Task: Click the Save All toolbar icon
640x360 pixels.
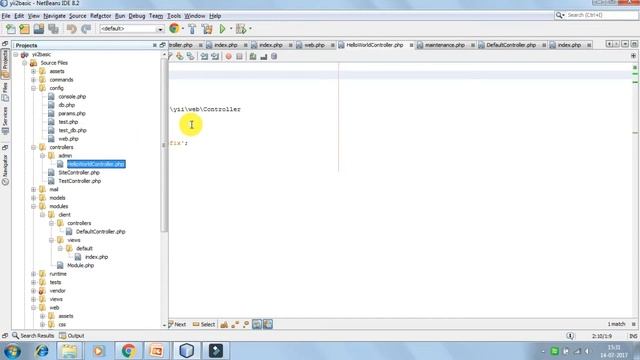Action: tap(53, 29)
